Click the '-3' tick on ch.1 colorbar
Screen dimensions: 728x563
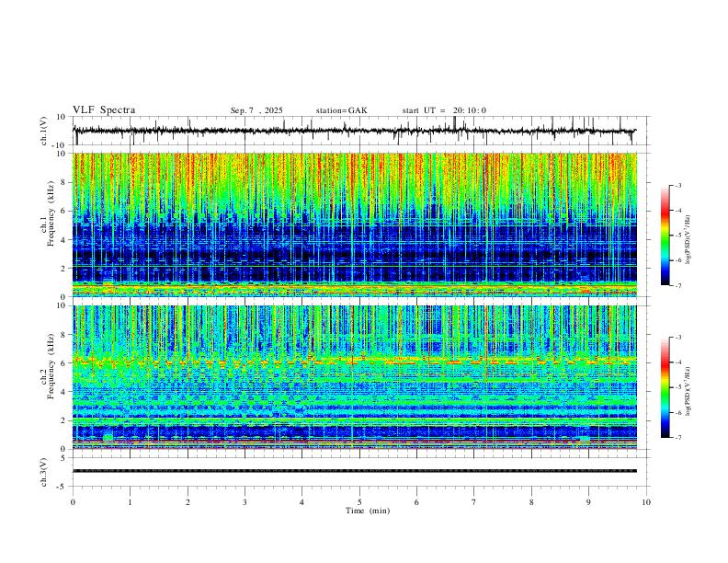tap(677, 185)
